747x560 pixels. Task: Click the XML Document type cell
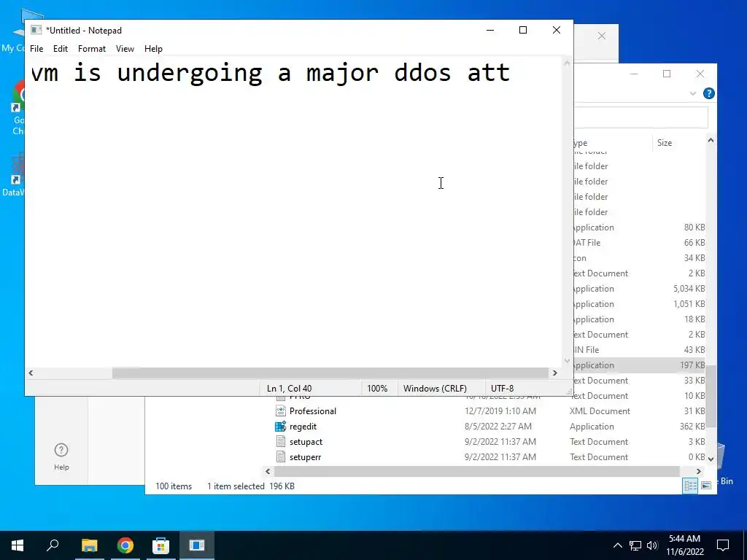point(600,411)
